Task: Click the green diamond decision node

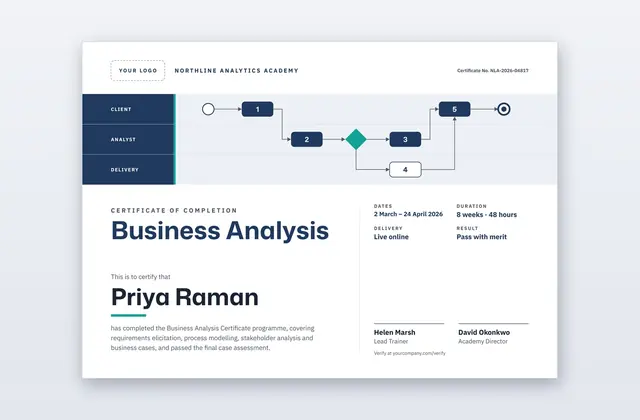Action: (356, 140)
